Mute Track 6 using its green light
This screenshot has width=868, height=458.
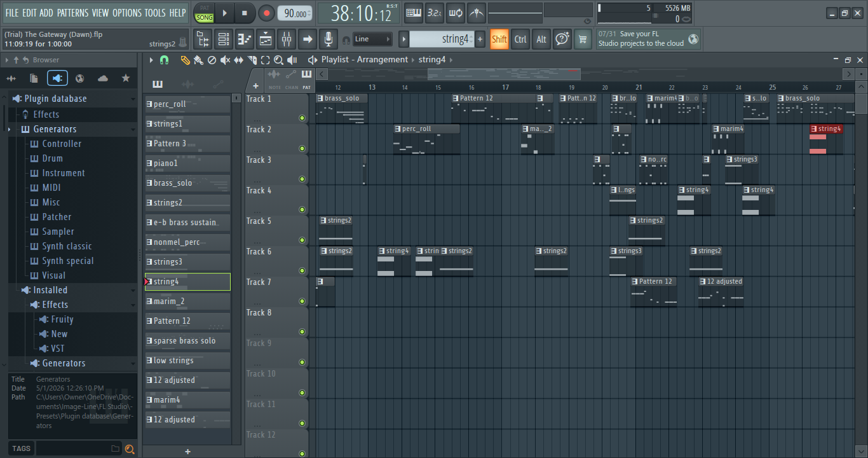click(302, 270)
